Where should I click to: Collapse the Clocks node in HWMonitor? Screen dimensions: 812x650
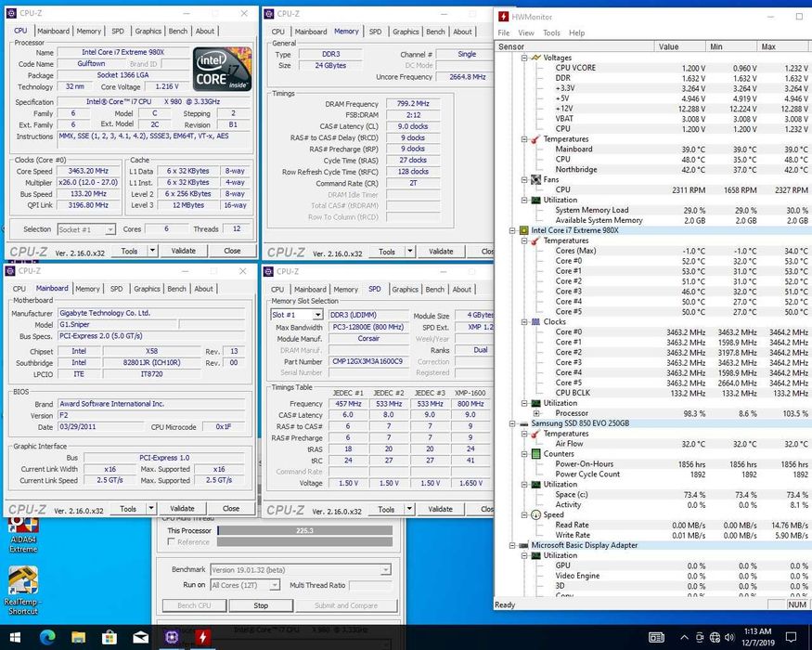[x=524, y=322]
